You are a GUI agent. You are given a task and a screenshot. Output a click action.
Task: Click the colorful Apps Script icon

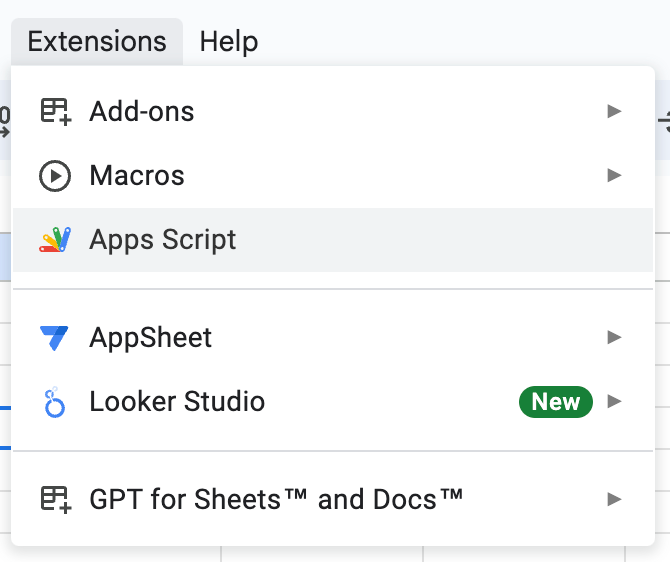tap(55, 240)
